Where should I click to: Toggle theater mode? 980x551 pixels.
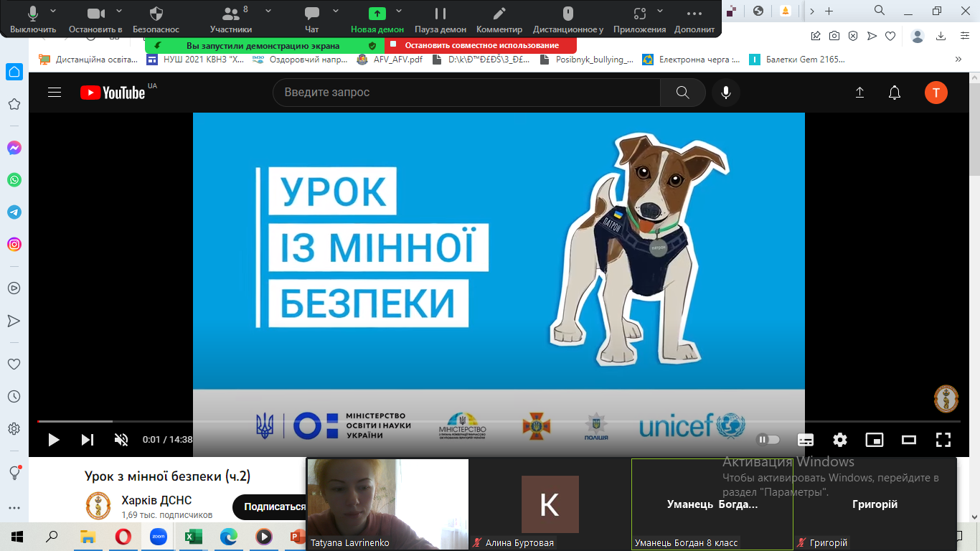909,440
